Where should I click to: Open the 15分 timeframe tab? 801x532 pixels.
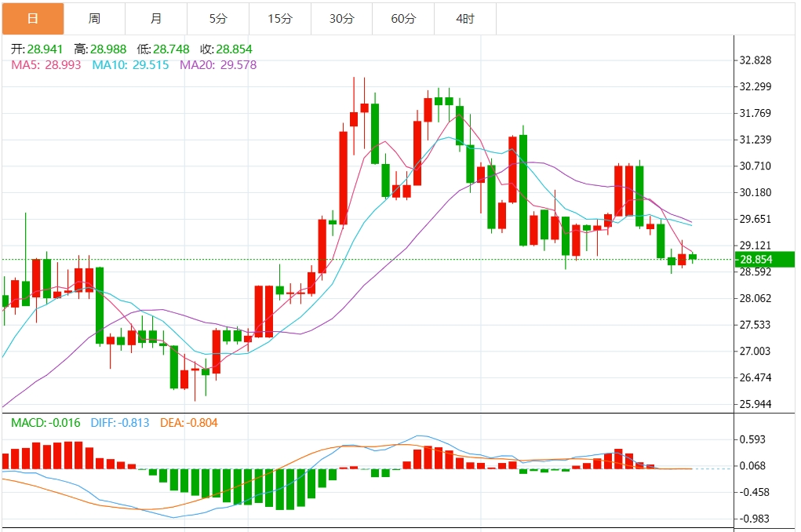click(280, 19)
